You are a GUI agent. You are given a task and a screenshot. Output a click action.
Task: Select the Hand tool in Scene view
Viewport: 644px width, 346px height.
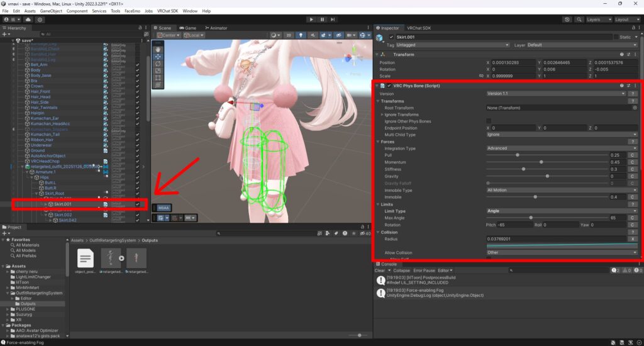tap(158, 49)
